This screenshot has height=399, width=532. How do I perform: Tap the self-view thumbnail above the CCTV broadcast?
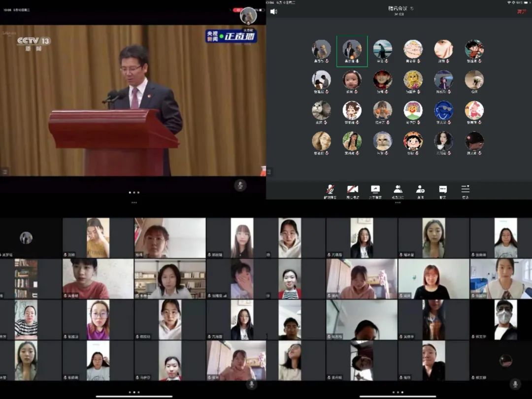pos(248,16)
